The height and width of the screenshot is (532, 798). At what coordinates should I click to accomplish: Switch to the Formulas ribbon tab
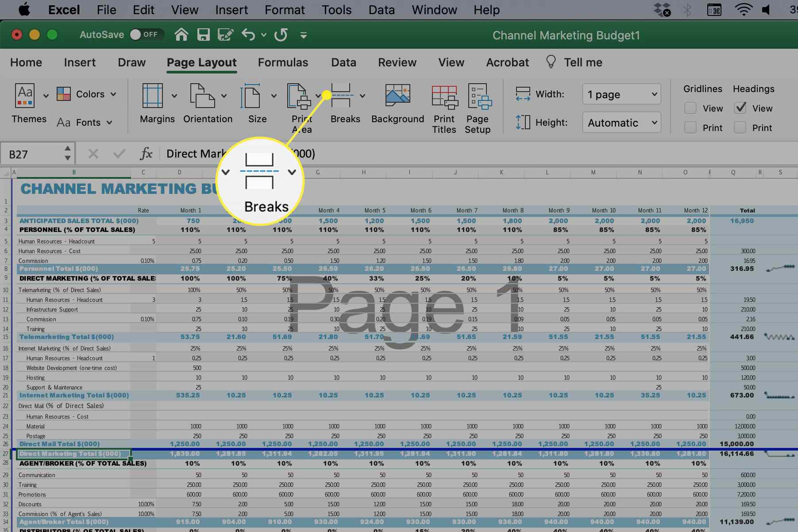pos(283,62)
